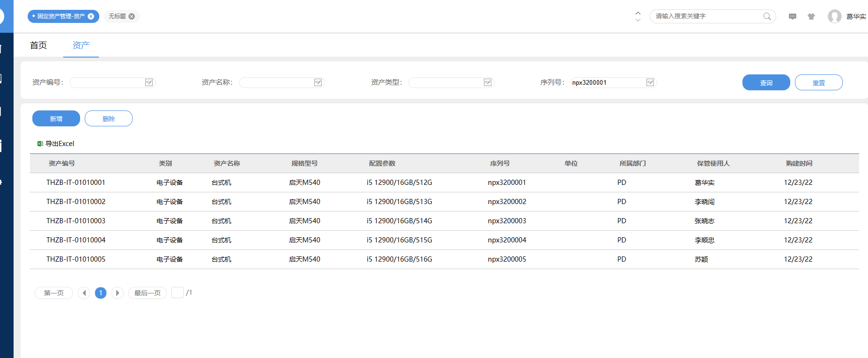Click the 查询 button
This screenshot has width=868, height=358.
point(766,82)
